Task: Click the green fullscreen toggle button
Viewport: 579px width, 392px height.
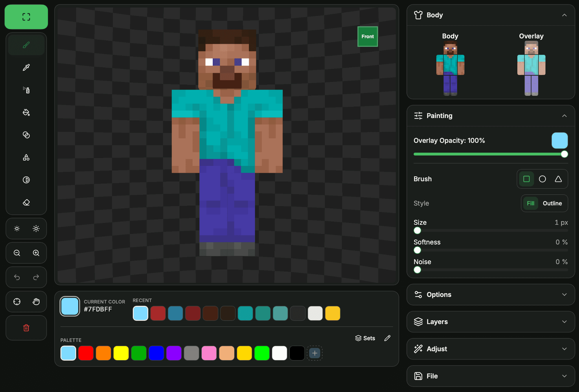Action: 26,17
